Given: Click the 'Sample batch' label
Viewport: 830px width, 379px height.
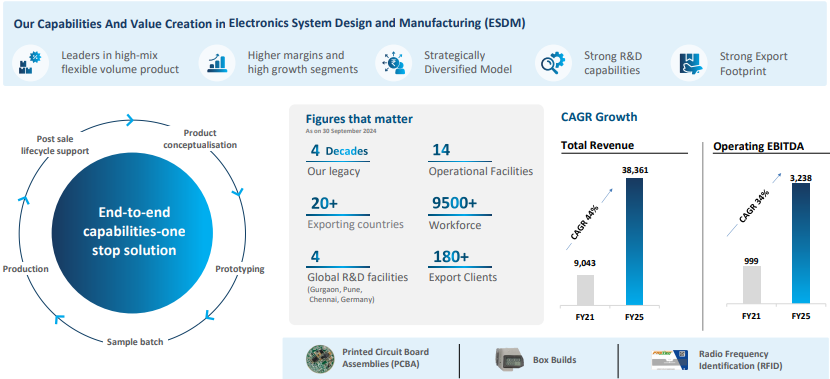Looking at the screenshot, I should [135, 341].
